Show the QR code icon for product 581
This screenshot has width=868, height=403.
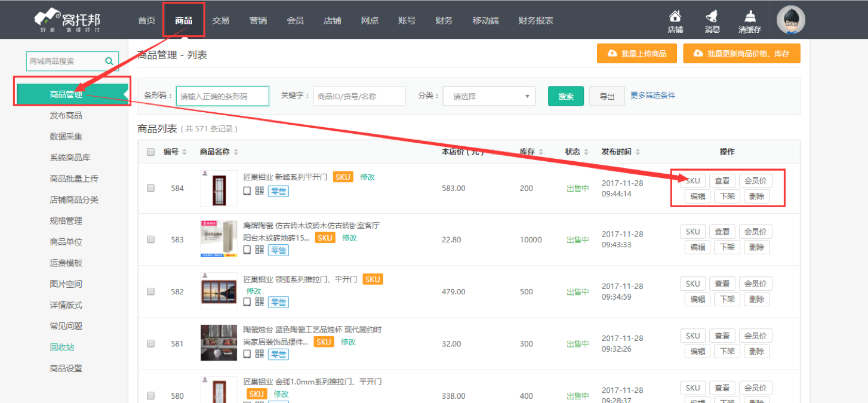(260, 354)
